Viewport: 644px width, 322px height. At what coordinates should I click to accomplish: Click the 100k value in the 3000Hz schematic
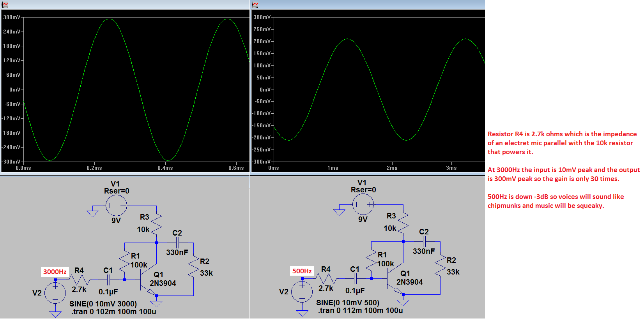[139, 265]
